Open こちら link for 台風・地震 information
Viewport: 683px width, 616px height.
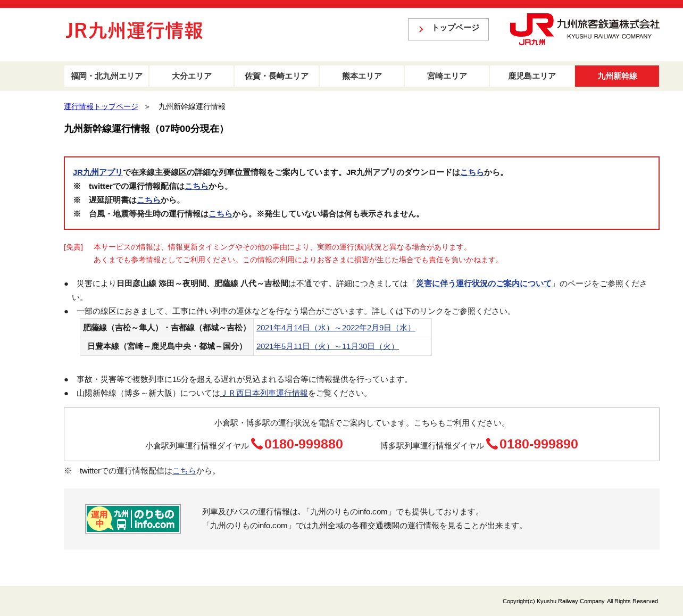(x=220, y=214)
